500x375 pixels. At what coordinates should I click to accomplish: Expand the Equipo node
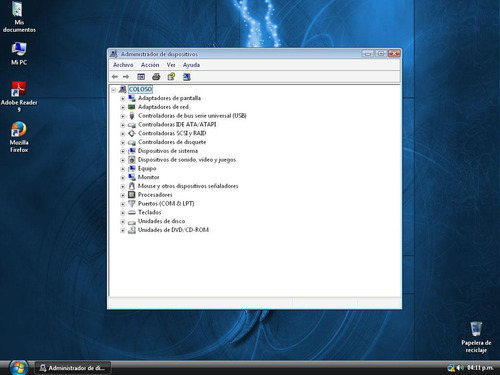[x=122, y=169]
